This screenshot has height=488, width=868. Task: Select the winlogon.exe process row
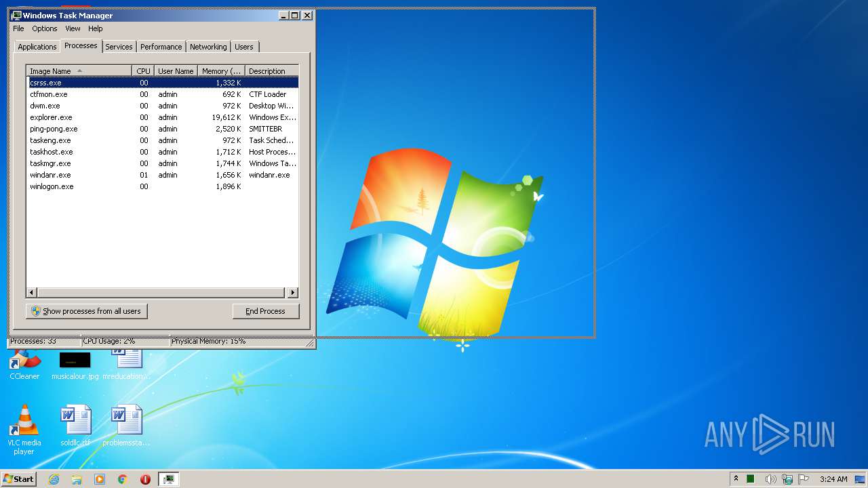(163, 186)
